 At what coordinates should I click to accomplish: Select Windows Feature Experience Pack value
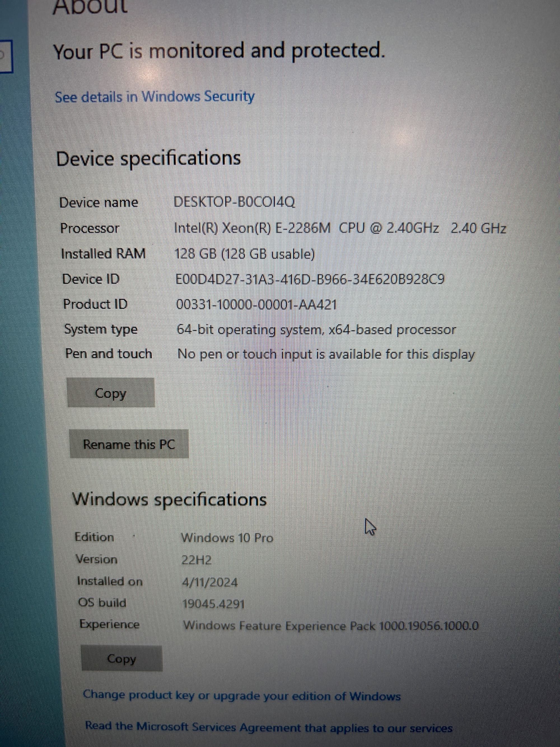pyautogui.click(x=331, y=626)
